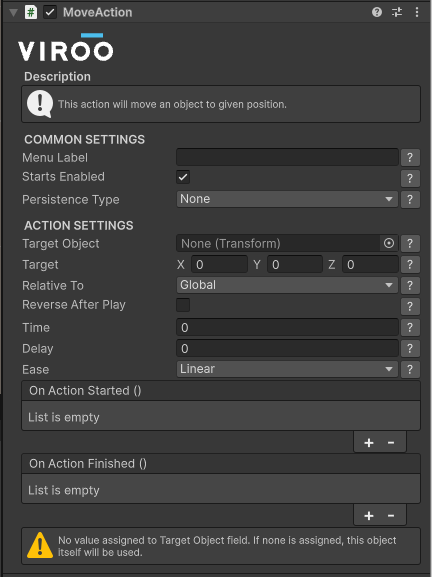This screenshot has width=432, height=577.
Task: Click help question mark for Ease
Action: click(410, 369)
